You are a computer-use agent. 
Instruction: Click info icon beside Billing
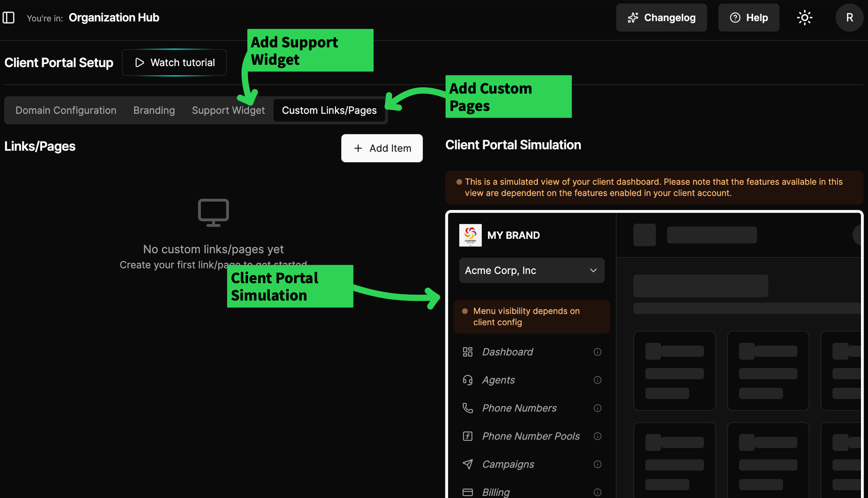(597, 492)
